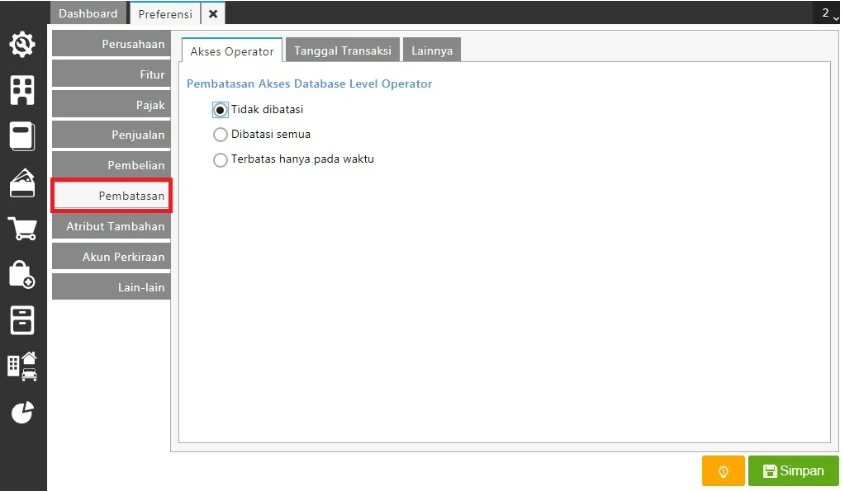Switch to the Tanggal Transaksi tab
The image size is (843, 492).
coord(345,51)
